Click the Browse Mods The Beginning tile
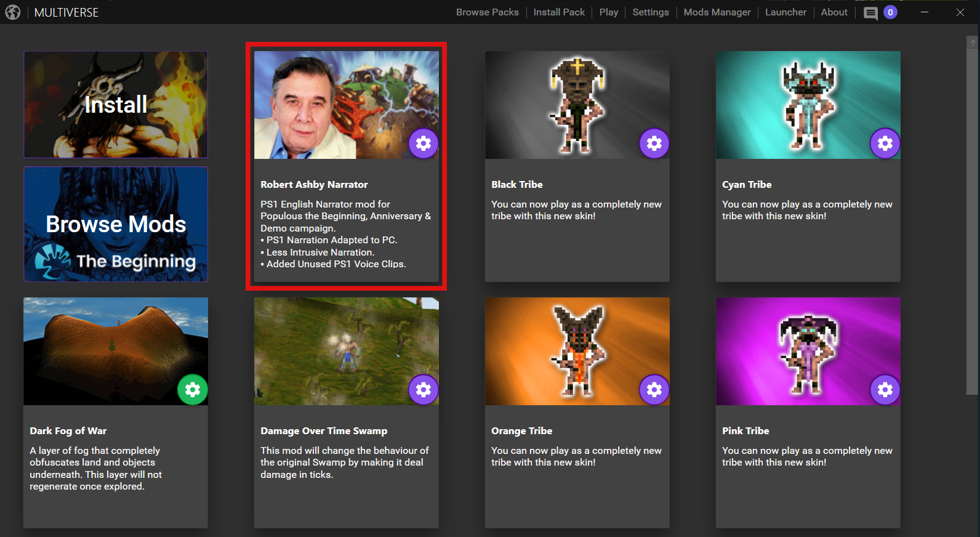980x537 pixels. pos(116,224)
